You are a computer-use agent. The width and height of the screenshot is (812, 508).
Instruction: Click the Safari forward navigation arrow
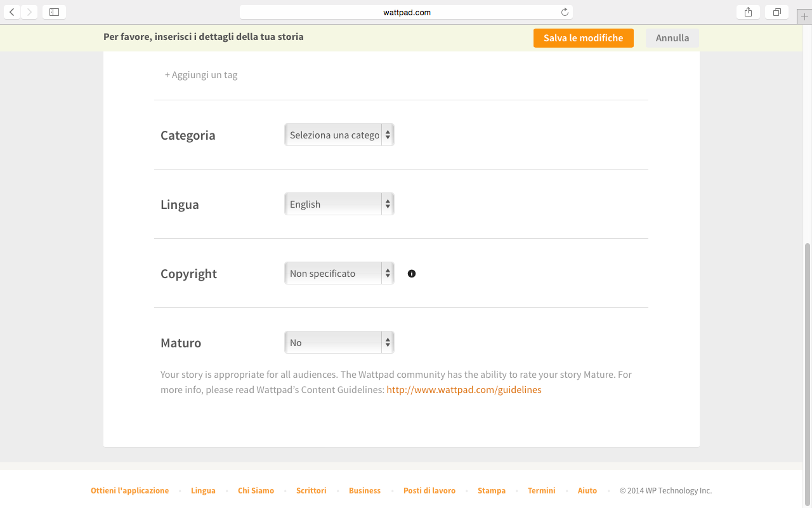click(29, 12)
